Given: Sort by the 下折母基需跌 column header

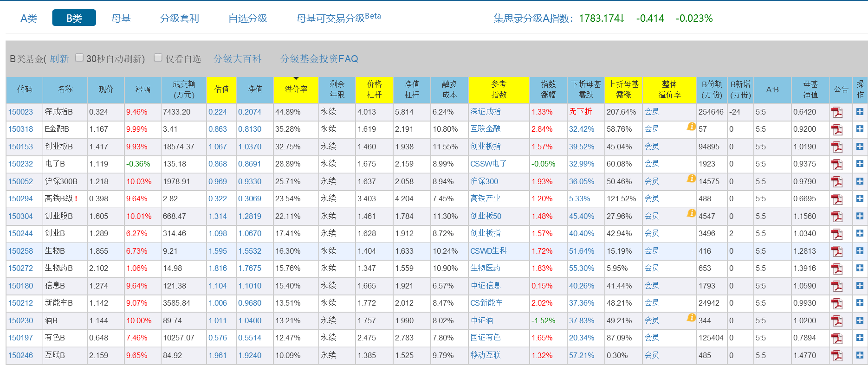Looking at the screenshot, I should 586,90.
